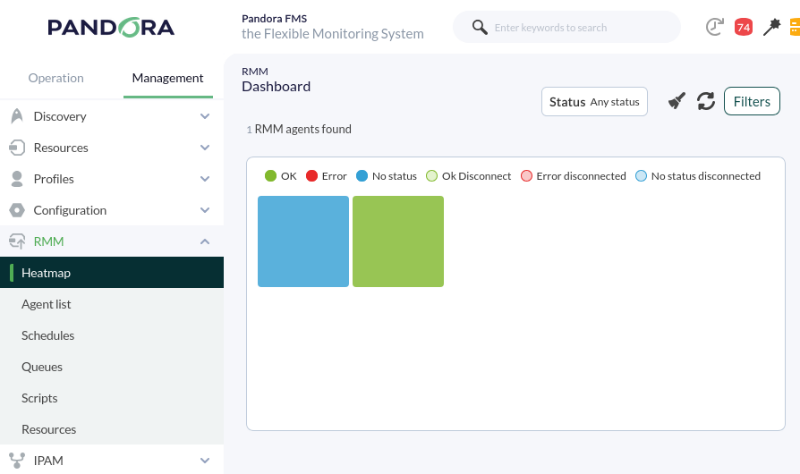The width and height of the screenshot is (800, 474).
Task: Open Resources under the RMM submenu
Action: pos(48,430)
